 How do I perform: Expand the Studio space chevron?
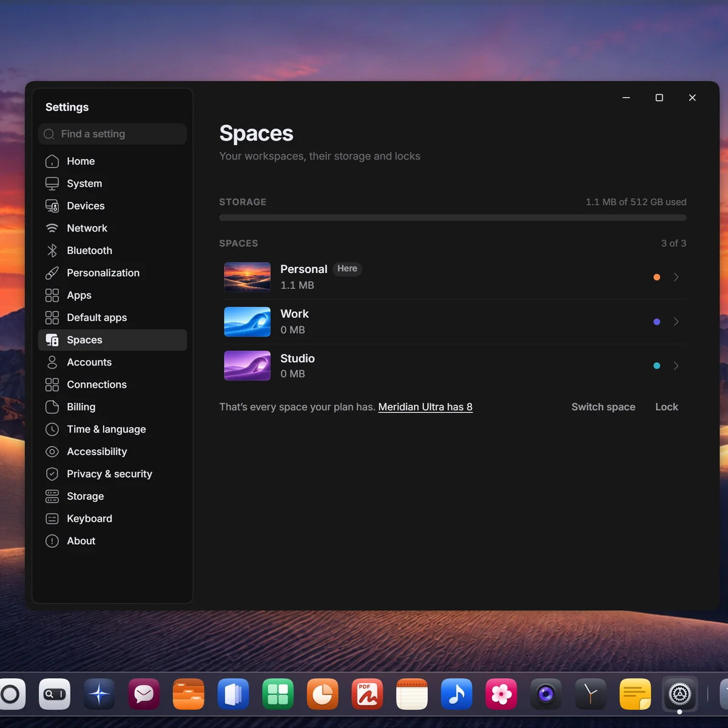point(676,366)
